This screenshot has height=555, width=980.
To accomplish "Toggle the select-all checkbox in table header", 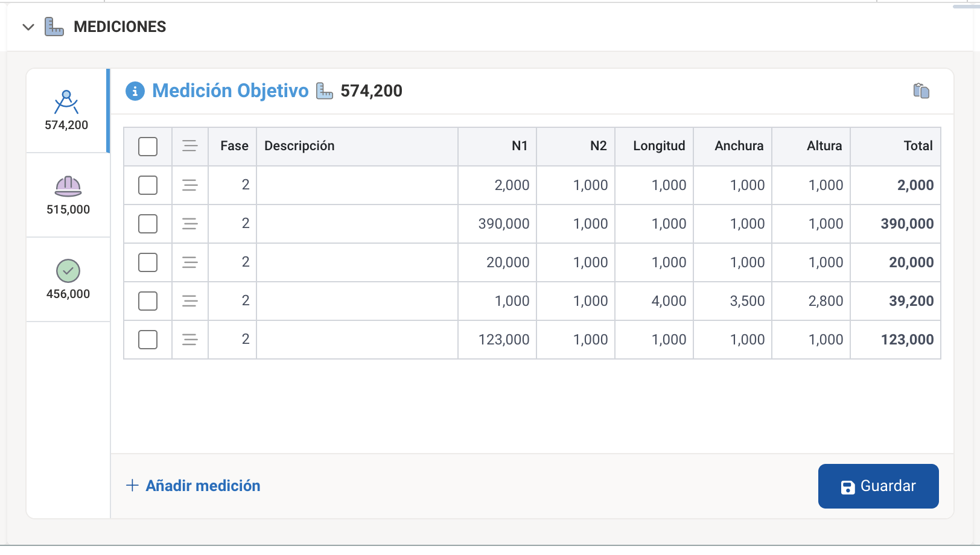I will coord(148,147).
